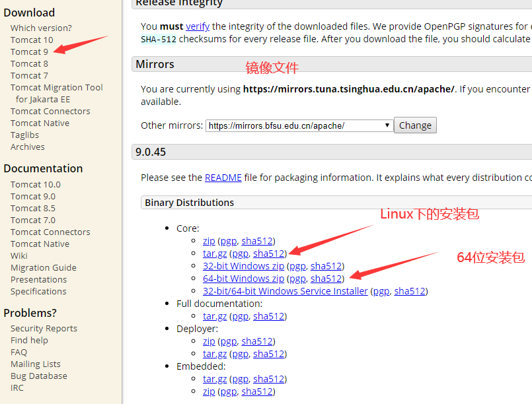This screenshot has height=404, width=532.
Task: Open Tomcat 9.0 documentation
Action: 33,196
